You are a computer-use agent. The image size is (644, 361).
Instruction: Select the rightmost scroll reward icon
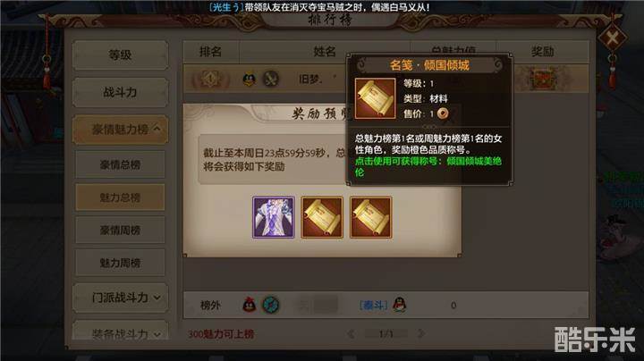(371, 217)
